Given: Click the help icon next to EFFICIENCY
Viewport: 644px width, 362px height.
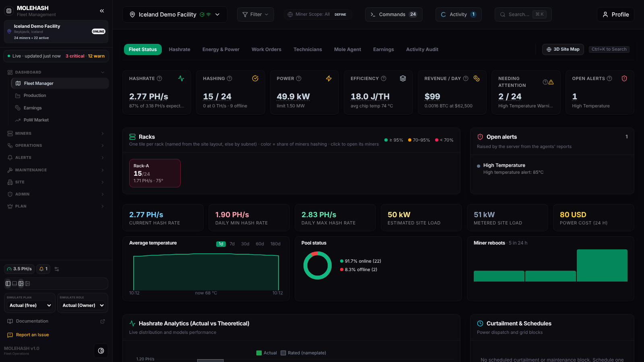Looking at the screenshot, I should click(x=384, y=78).
